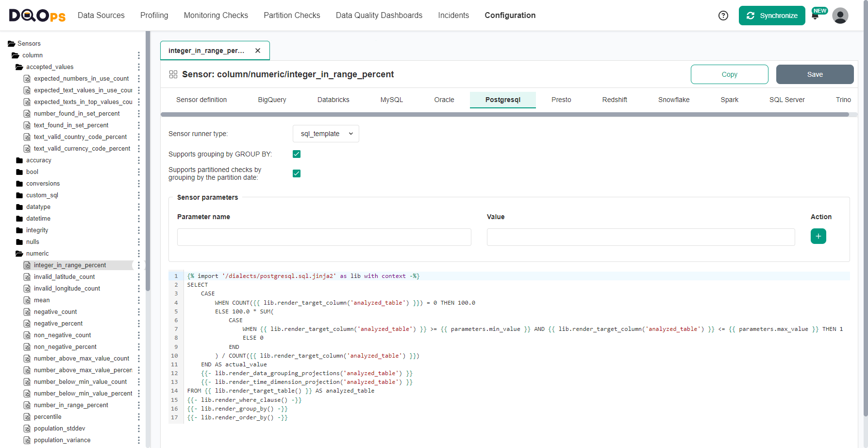Open three-dot menu for integrity folder

coord(139,230)
